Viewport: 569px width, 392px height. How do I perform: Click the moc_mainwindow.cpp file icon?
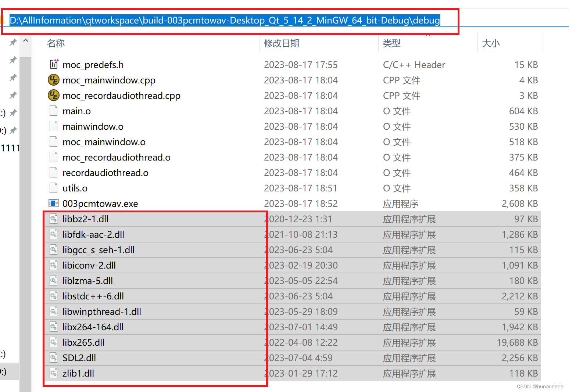coord(54,80)
